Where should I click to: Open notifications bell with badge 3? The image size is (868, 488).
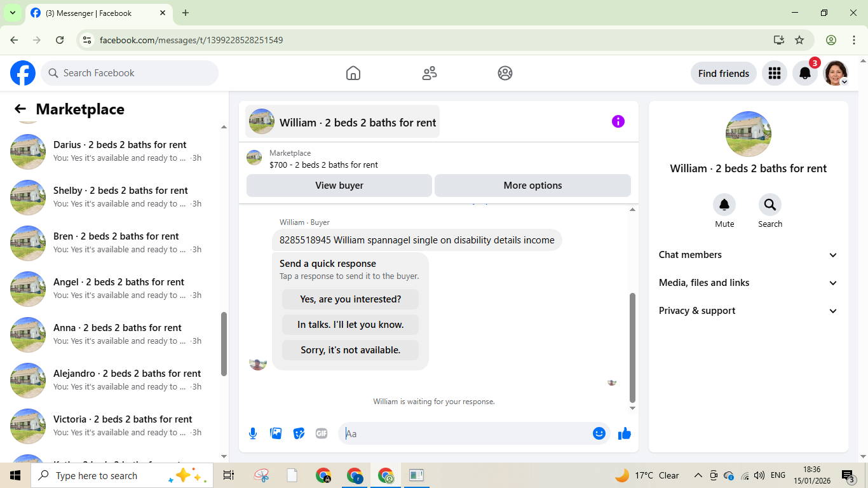click(x=805, y=73)
